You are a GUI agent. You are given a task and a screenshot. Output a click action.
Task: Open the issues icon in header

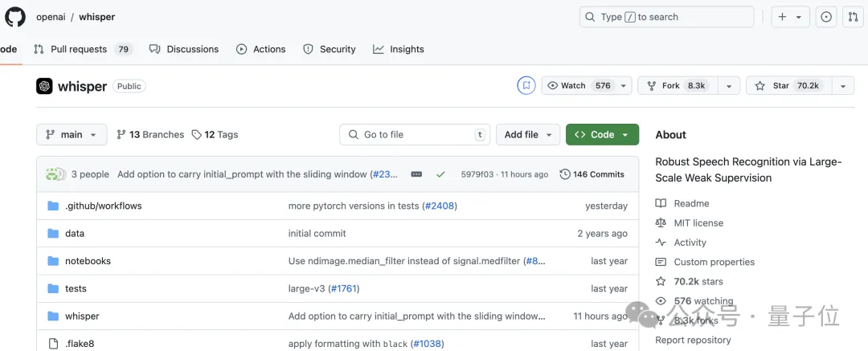[x=826, y=17]
